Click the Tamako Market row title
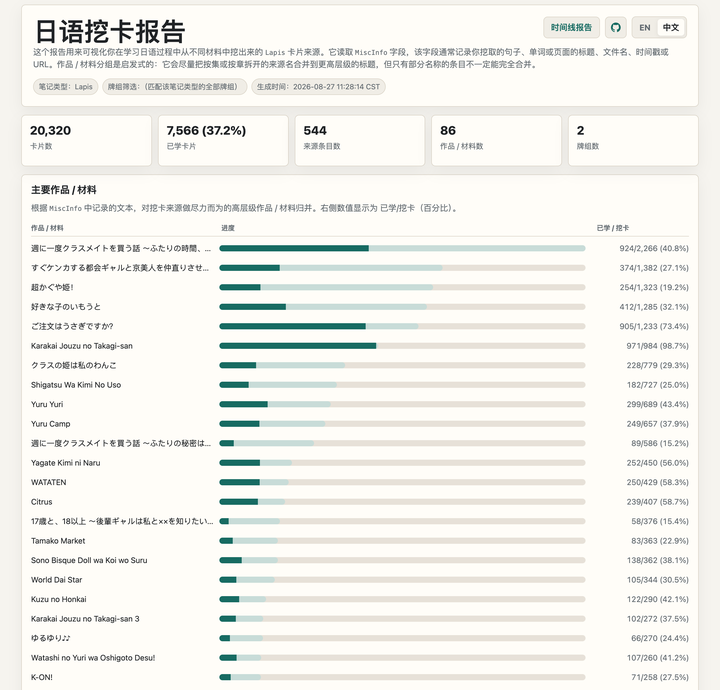Viewport: 720px width, 690px height. [58, 541]
